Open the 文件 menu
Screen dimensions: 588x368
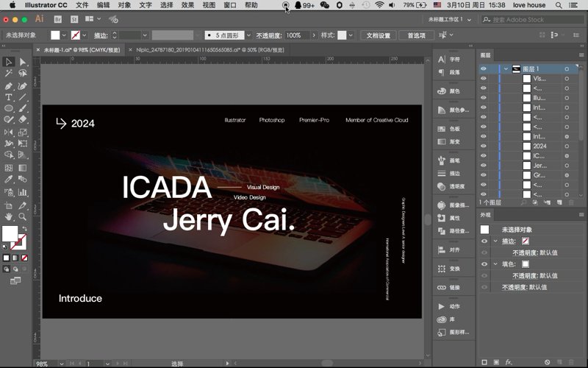(82, 5)
